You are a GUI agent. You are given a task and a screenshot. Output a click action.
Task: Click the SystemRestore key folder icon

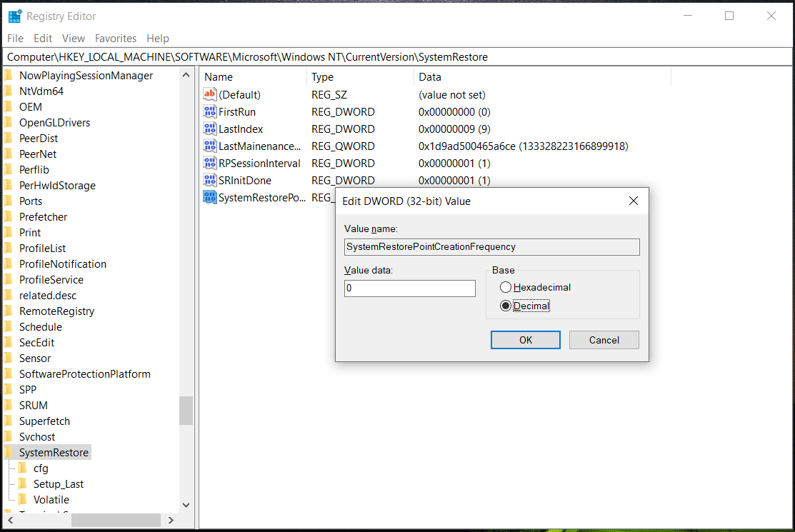[x=9, y=452]
